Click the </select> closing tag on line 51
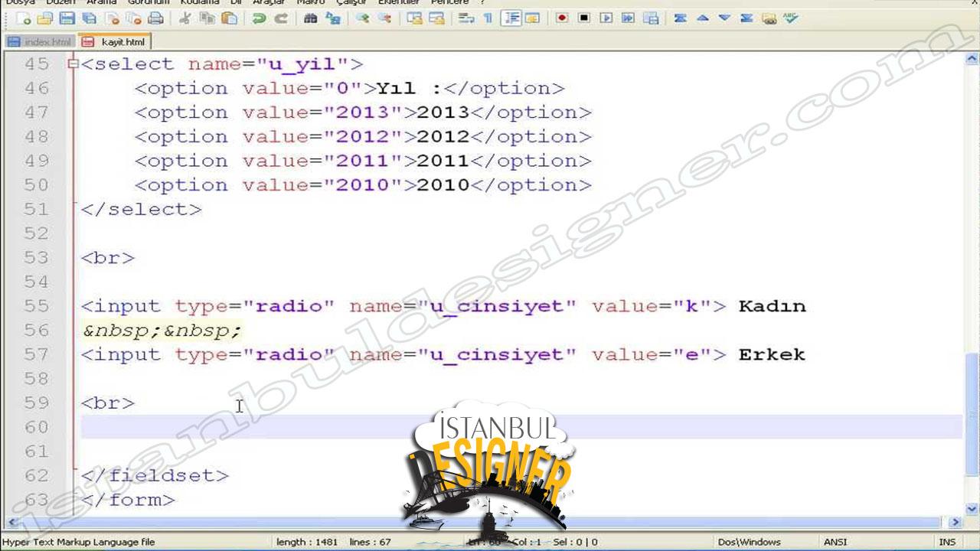Screen dimensions: 980x551 pos(141,210)
